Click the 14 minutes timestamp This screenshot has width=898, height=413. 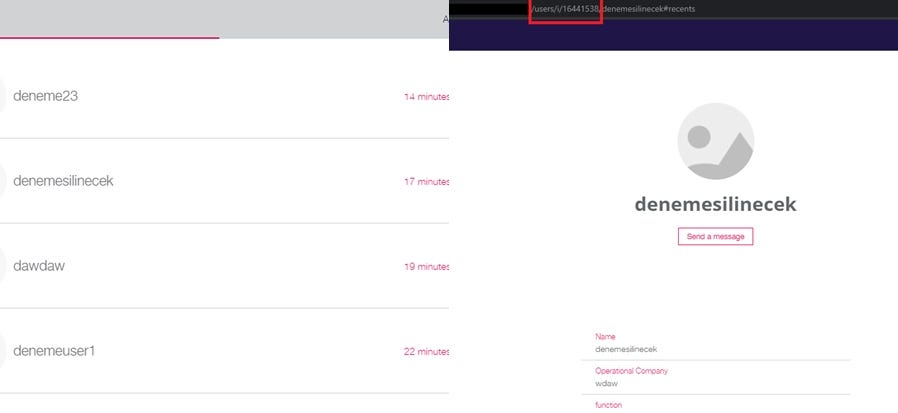click(x=426, y=97)
